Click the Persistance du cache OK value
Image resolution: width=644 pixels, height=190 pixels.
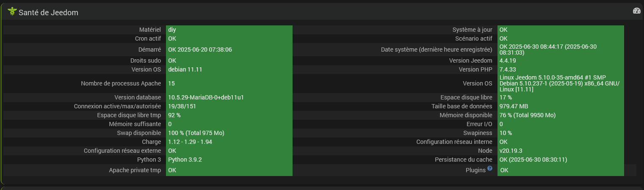(533, 160)
